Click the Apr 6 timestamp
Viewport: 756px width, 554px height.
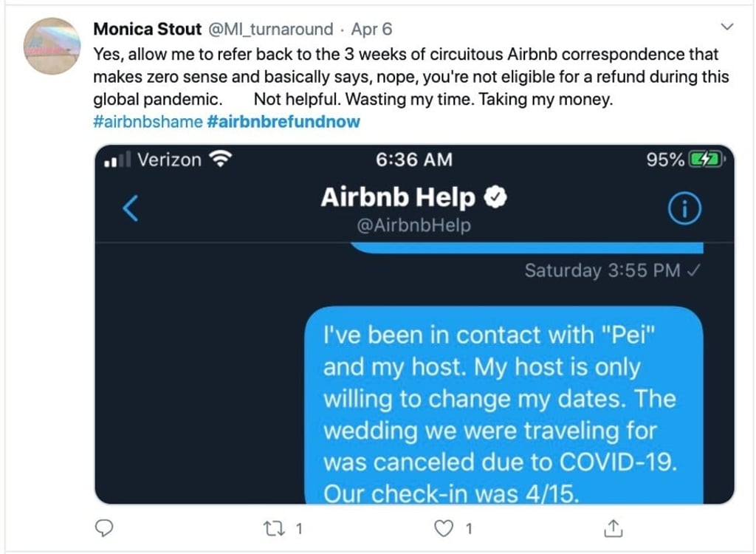point(373,29)
